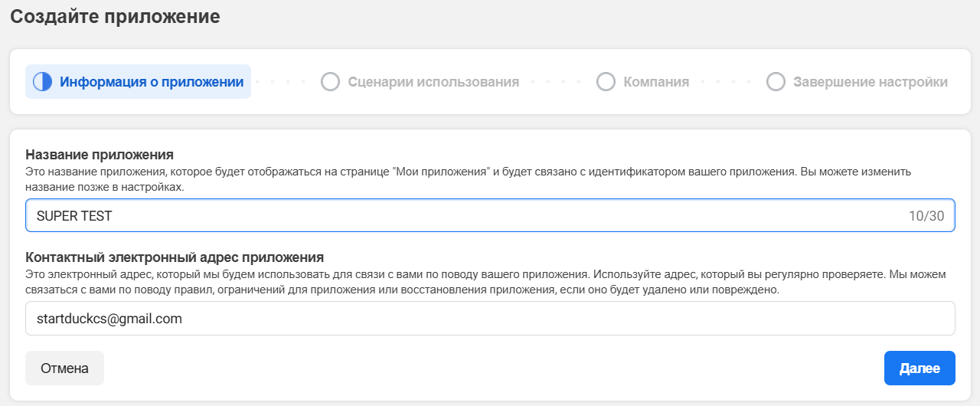Click the empty circle beside Сценарии использования
The width and height of the screenshot is (980, 406).
(330, 82)
